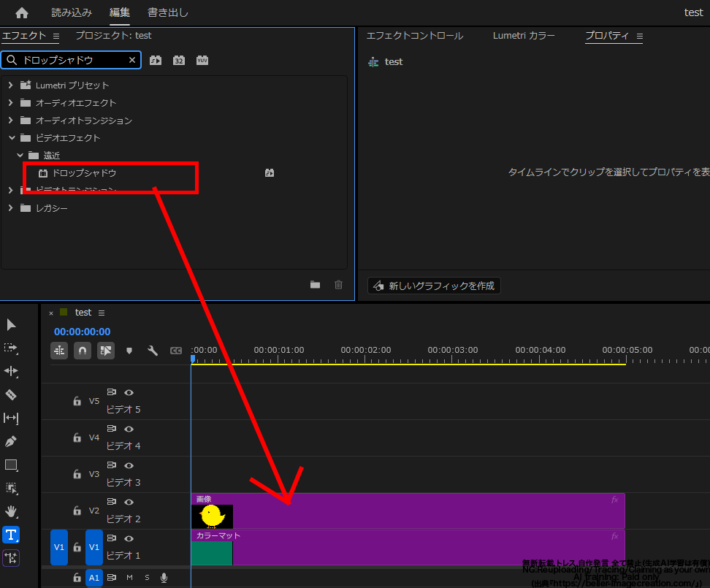Toggle insert sequences as nests option

(59, 351)
